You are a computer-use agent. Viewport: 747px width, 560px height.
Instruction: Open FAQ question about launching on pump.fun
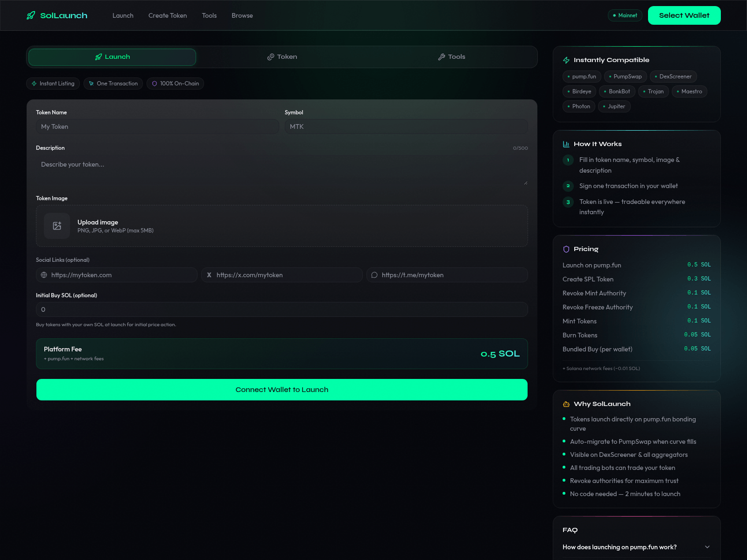[637, 547]
